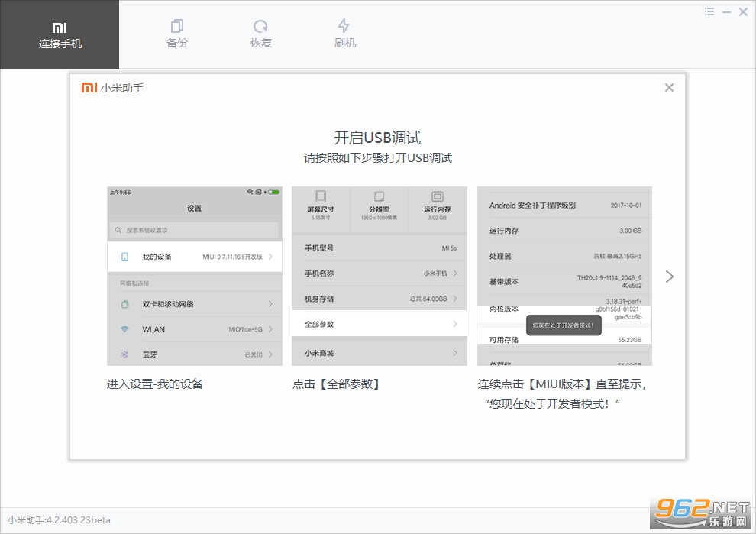This screenshot has height=534, width=756.
Task: Click the 全部参数 step screenshot thumbnail
Action: pos(380,276)
